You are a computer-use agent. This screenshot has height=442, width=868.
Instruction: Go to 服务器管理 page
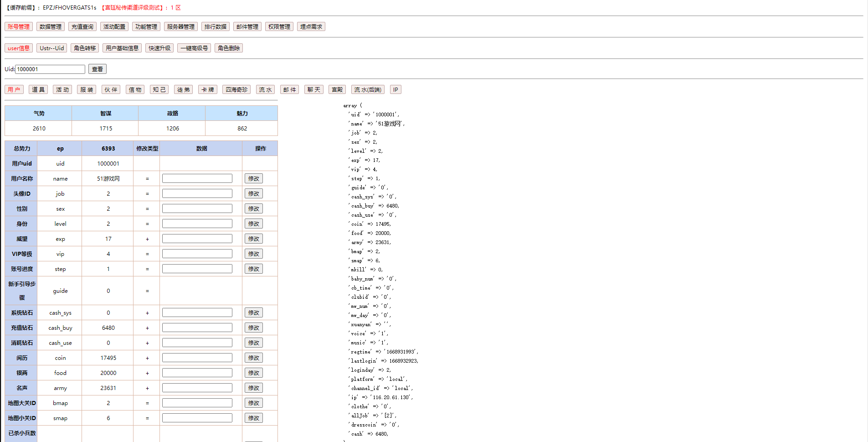(180, 27)
